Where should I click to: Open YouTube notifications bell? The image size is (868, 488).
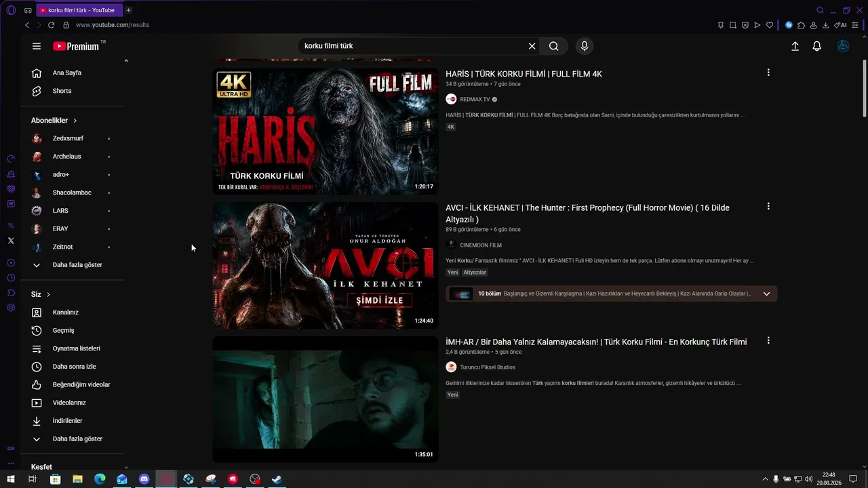[x=817, y=46]
